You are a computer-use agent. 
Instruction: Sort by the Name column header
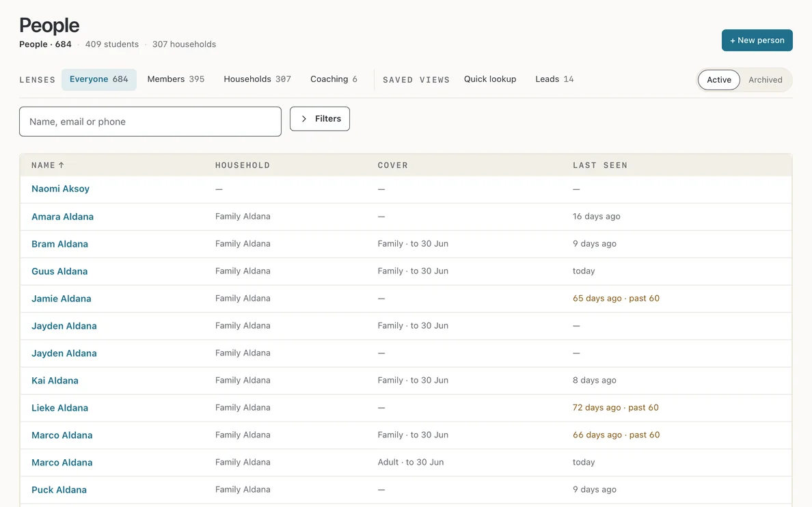coord(48,165)
